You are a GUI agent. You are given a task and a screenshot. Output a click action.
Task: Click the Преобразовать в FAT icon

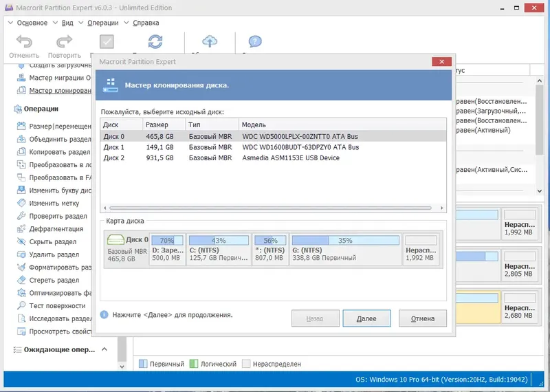click(21, 177)
